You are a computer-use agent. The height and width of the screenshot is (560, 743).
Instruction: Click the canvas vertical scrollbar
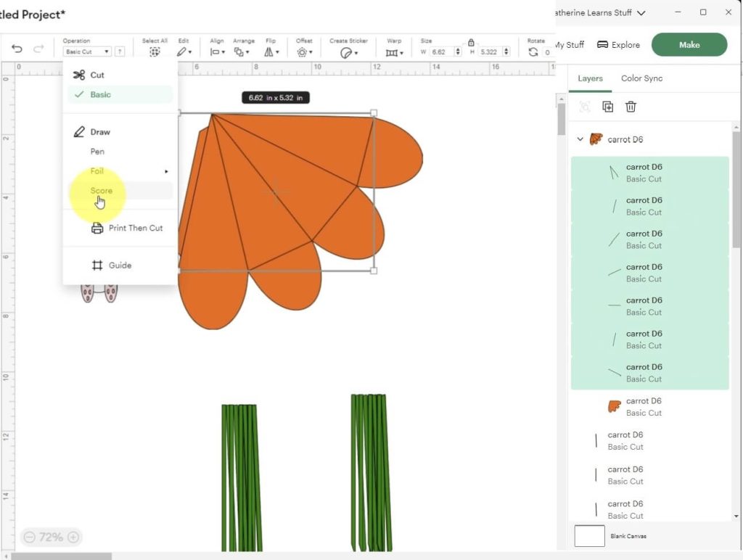tap(561, 118)
